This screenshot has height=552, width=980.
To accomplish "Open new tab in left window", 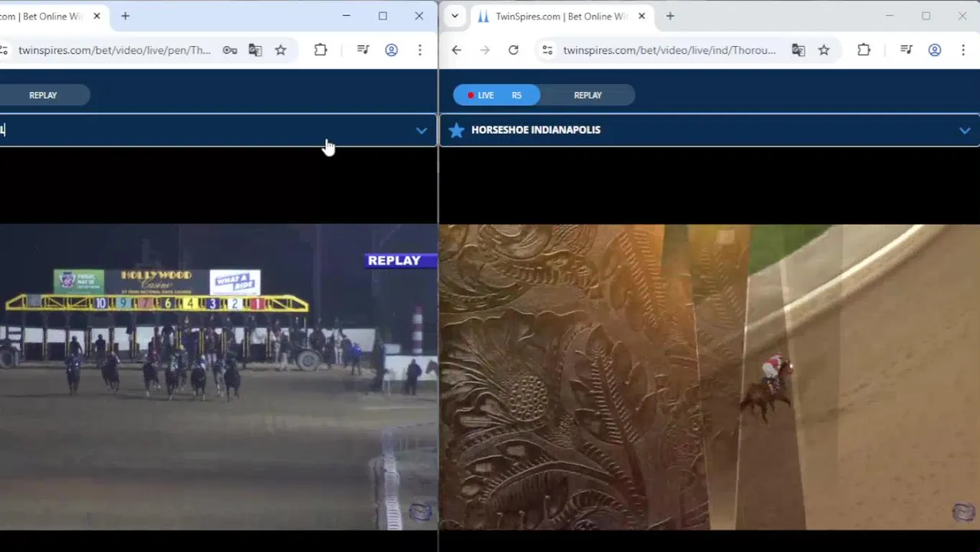I will click(125, 16).
